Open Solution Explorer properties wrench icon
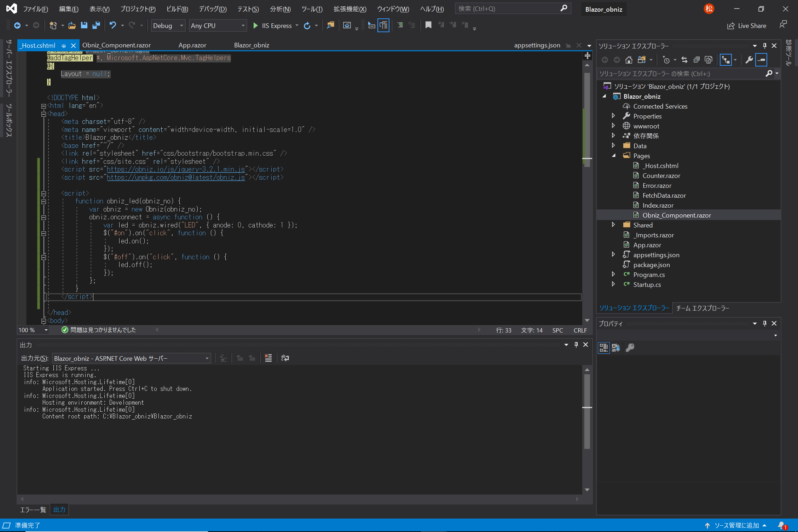Image resolution: width=798 pixels, height=532 pixels. [x=748, y=60]
